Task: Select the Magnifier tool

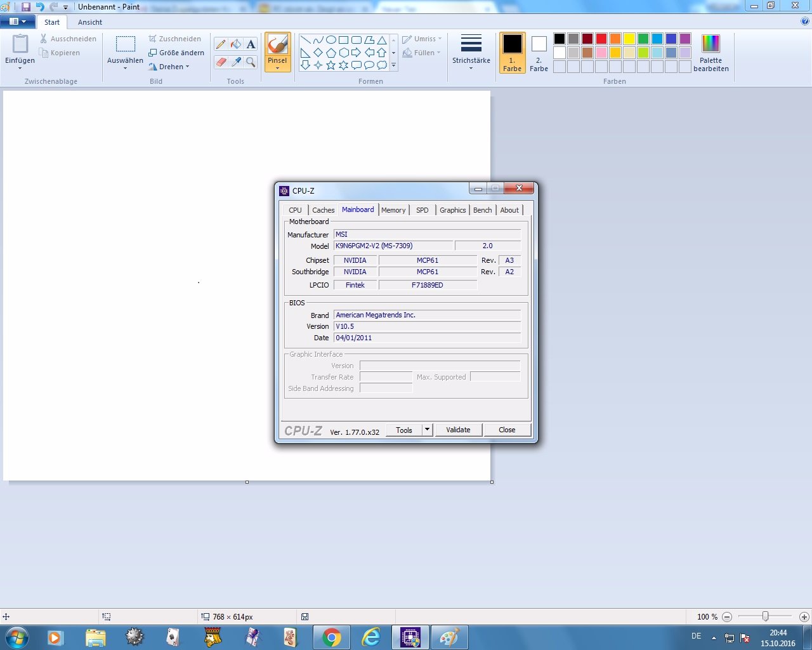Action: 251,62
